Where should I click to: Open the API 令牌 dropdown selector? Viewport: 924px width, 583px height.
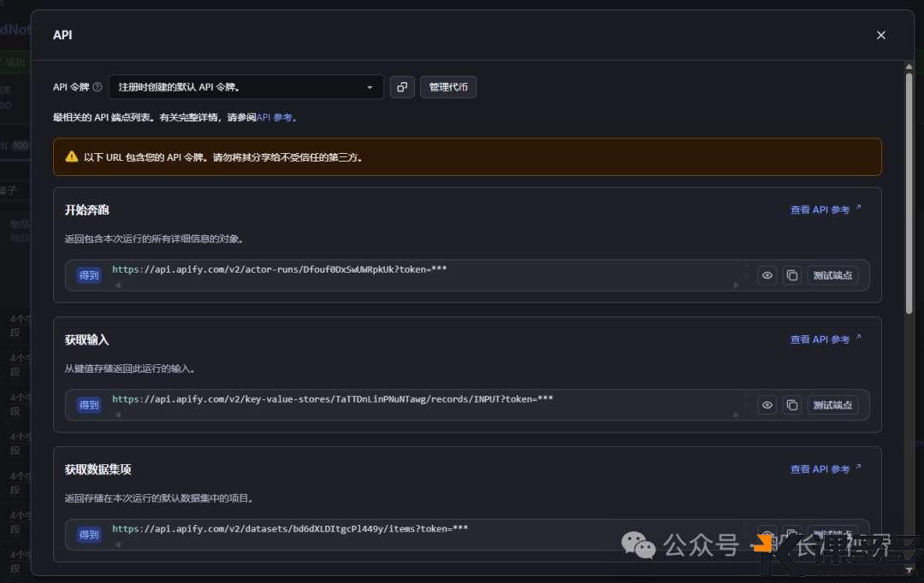point(246,87)
